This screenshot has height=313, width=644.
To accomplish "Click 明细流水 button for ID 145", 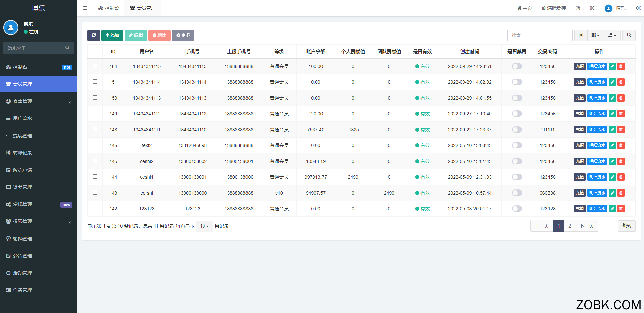I will click(597, 161).
